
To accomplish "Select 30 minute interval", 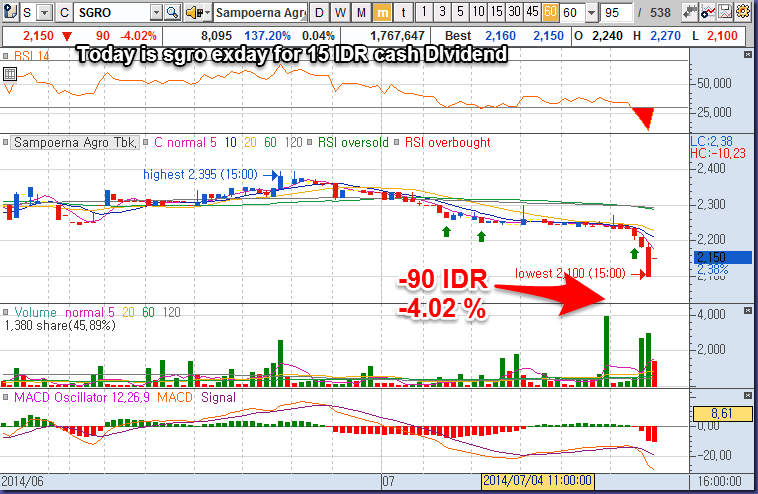I will click(x=514, y=12).
